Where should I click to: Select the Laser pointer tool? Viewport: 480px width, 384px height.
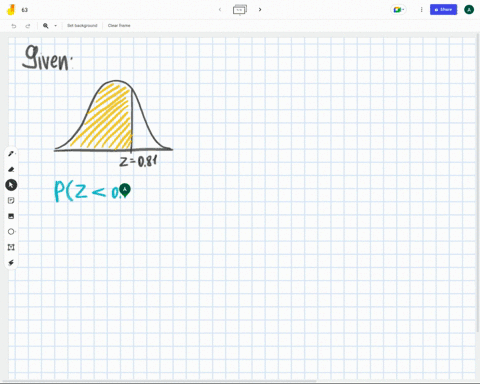pos(11,263)
